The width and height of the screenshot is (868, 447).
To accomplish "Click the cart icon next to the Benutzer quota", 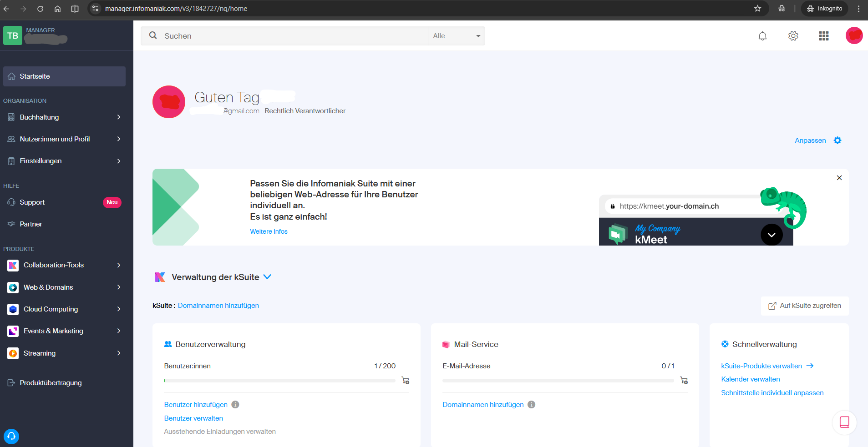I will (x=405, y=381).
